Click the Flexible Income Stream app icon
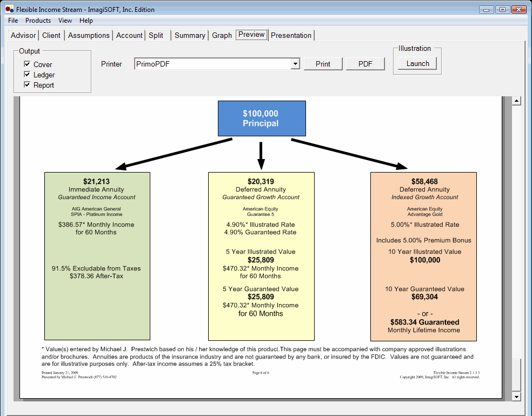532x416 pixels. pyautogui.click(x=10, y=9)
